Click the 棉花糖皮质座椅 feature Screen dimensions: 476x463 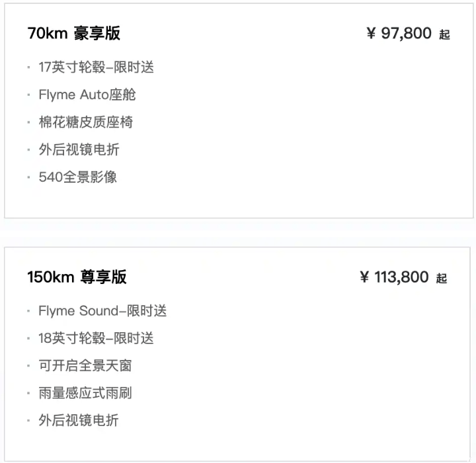click(85, 122)
